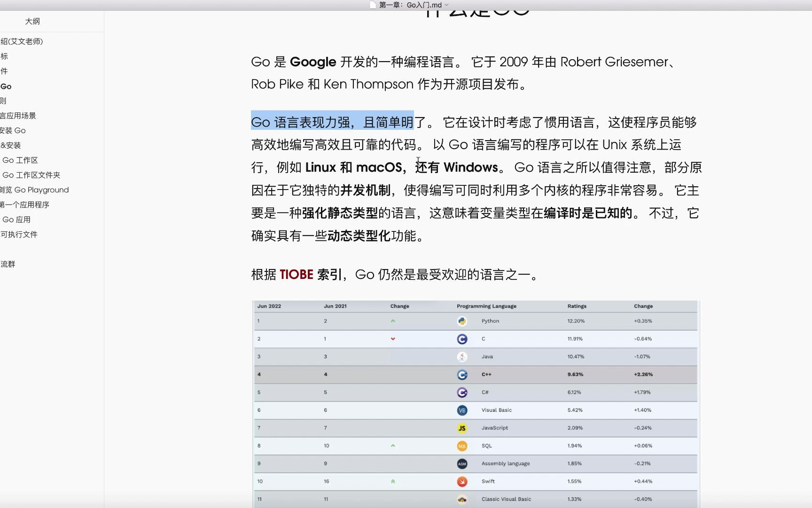Image resolution: width=812 pixels, height=508 pixels.
Task: Jump to the bold Go outline entry
Action: click(x=6, y=86)
